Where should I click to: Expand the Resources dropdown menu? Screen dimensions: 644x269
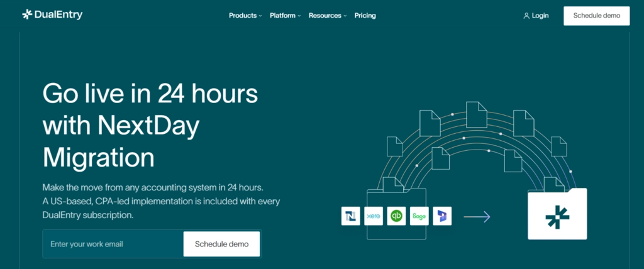[x=327, y=16]
